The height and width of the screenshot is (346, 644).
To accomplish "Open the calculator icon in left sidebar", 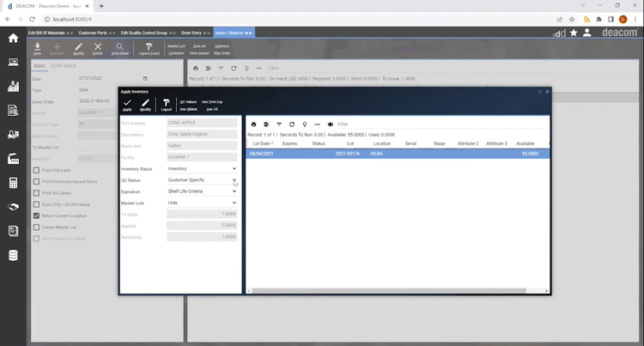I will pyautogui.click(x=13, y=183).
